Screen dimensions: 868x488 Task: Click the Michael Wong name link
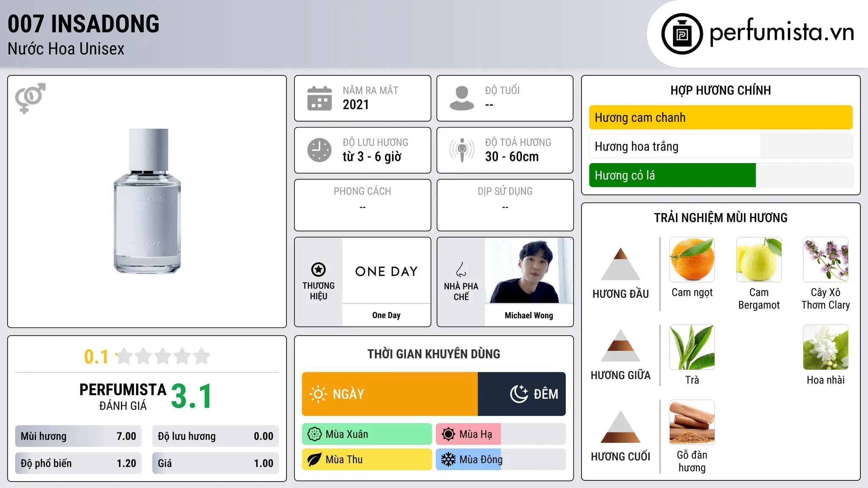click(529, 315)
